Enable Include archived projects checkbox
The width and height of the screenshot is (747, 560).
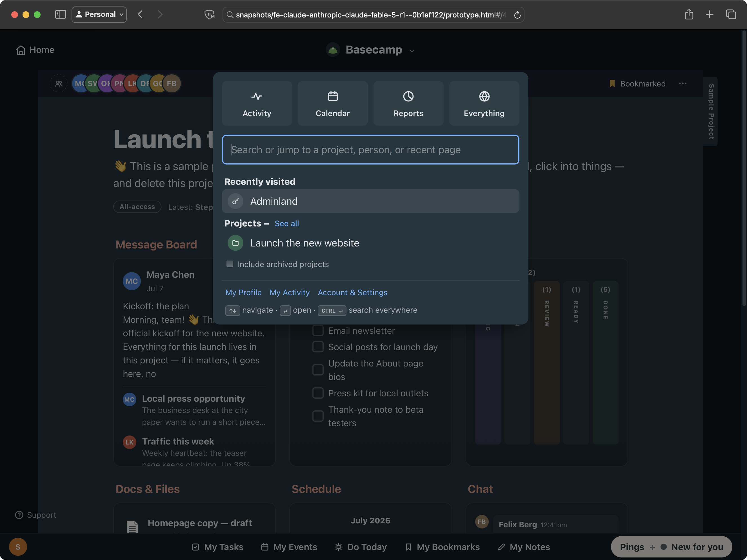(x=230, y=264)
